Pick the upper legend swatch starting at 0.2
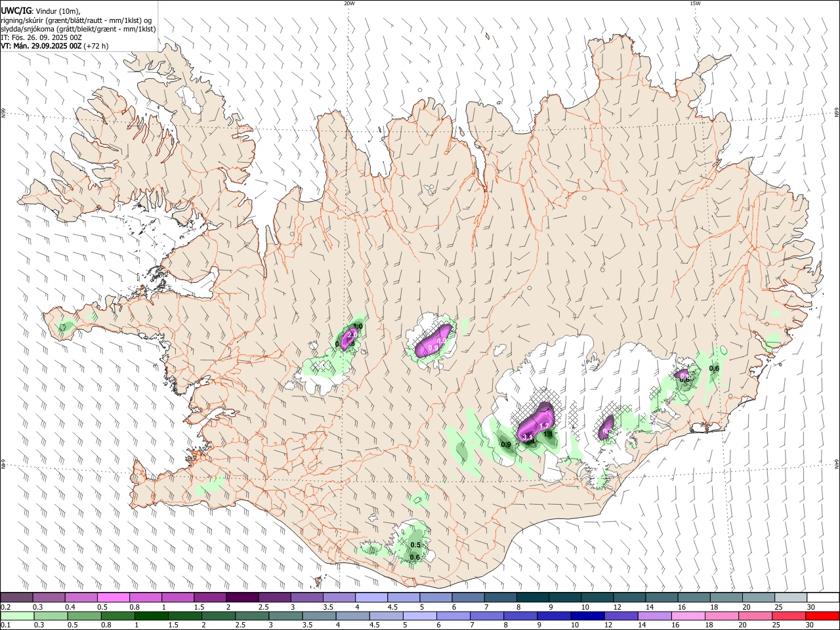This screenshot has height=630, width=840. tap(16, 597)
